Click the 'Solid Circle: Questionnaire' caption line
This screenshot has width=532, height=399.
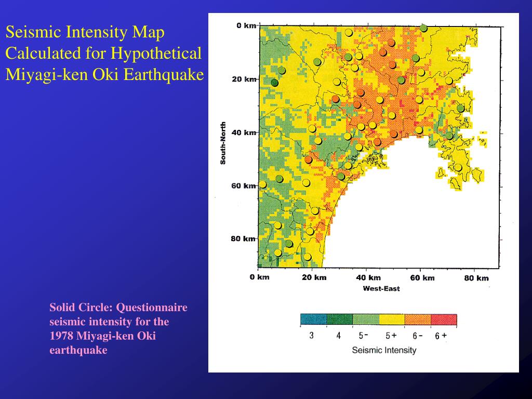(x=118, y=307)
